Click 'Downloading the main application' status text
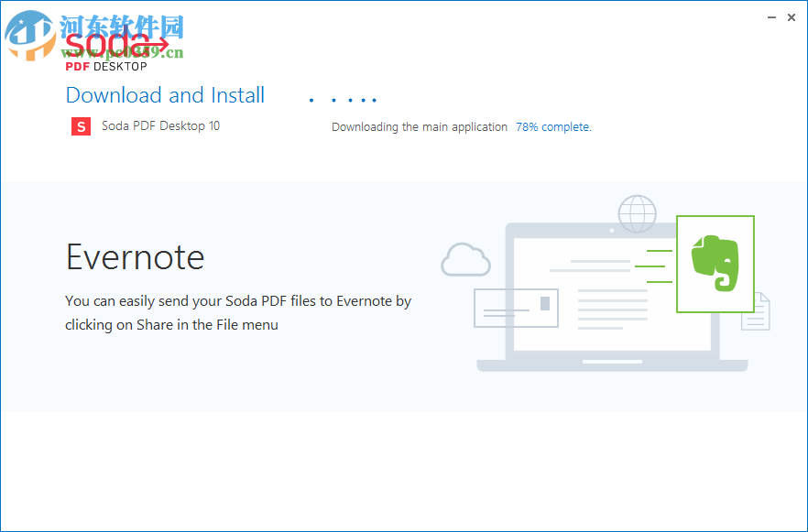The height and width of the screenshot is (532, 808). [420, 127]
